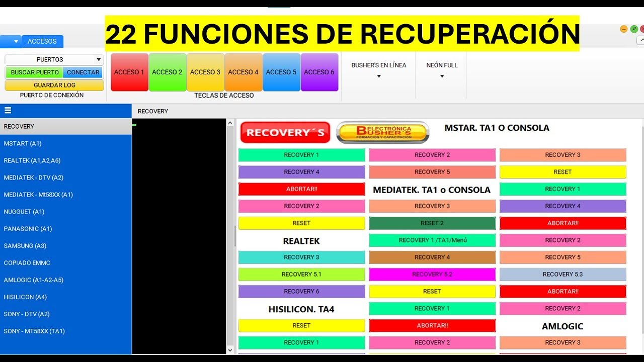
Task: Click the magenta RECOVERY 5.2 button
Action: (x=432, y=275)
